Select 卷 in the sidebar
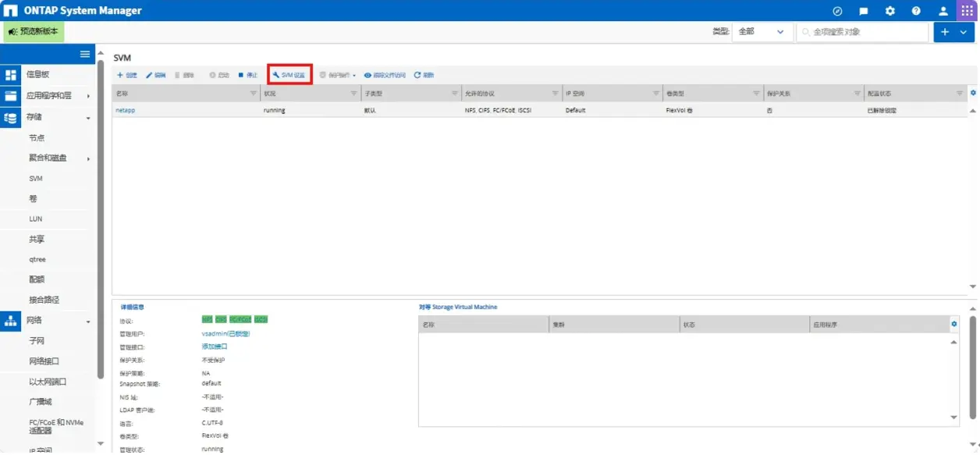 33,199
